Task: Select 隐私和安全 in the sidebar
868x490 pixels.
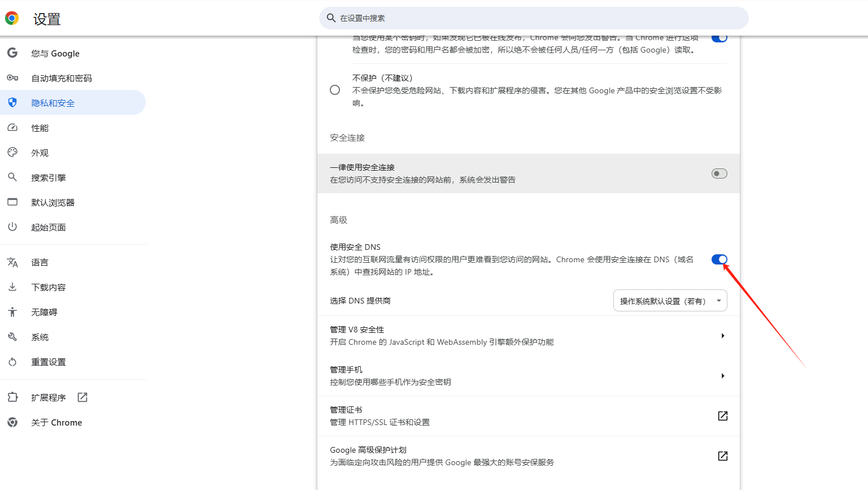Action: click(73, 102)
